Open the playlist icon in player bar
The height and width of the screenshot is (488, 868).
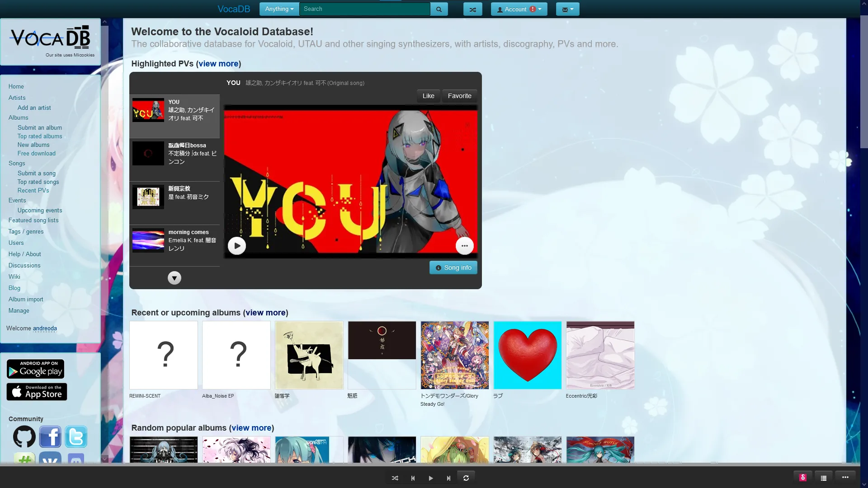click(x=824, y=478)
